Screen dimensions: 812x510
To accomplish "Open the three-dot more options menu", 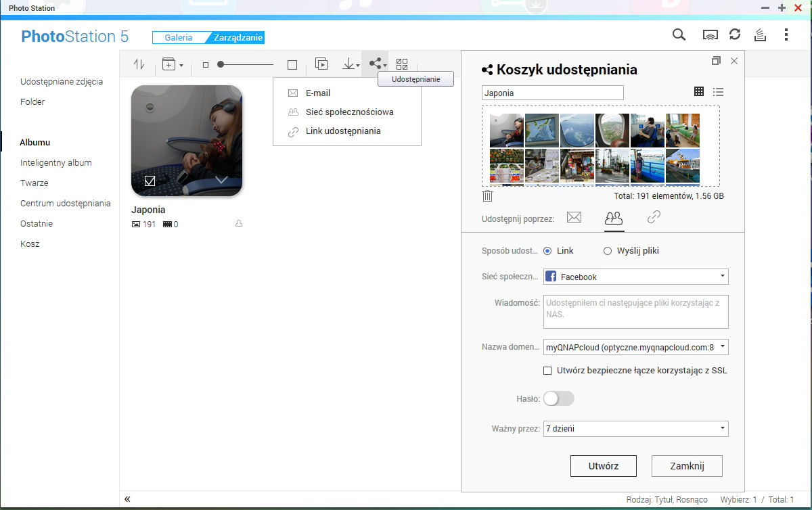I will pos(786,35).
